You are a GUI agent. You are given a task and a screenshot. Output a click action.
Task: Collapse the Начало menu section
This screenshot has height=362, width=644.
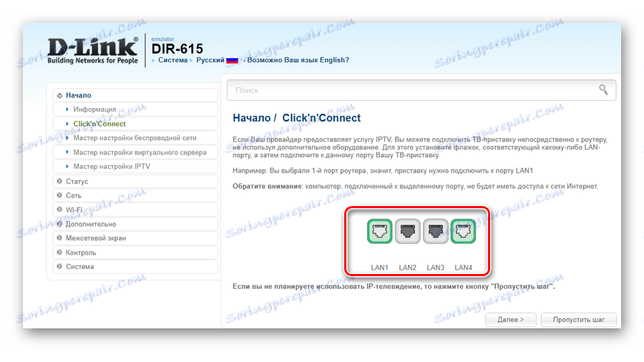pyautogui.click(x=135, y=95)
